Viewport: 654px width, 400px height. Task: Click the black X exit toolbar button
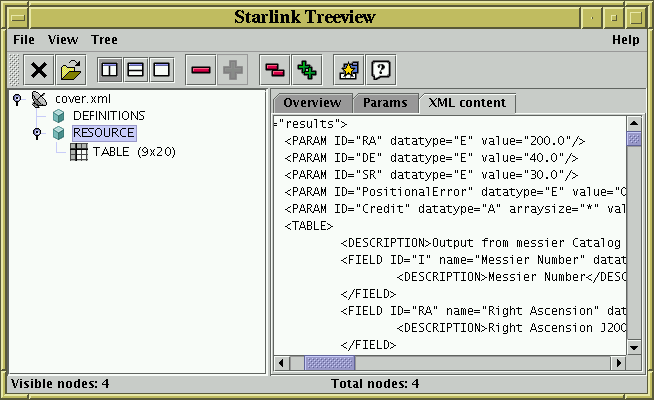click(39, 70)
